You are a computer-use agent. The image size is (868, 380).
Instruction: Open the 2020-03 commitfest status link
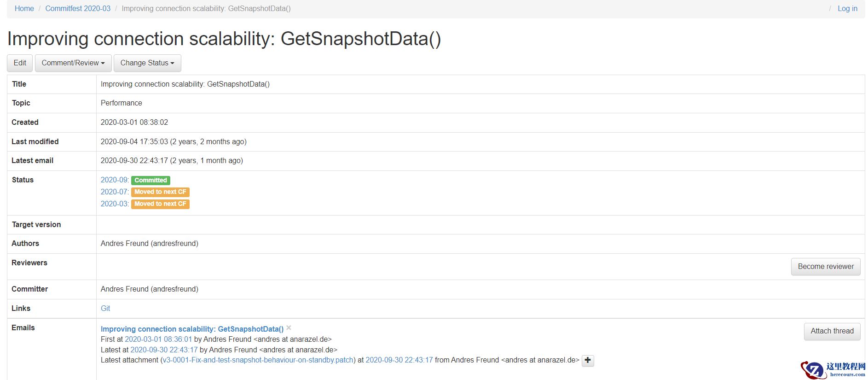click(114, 204)
